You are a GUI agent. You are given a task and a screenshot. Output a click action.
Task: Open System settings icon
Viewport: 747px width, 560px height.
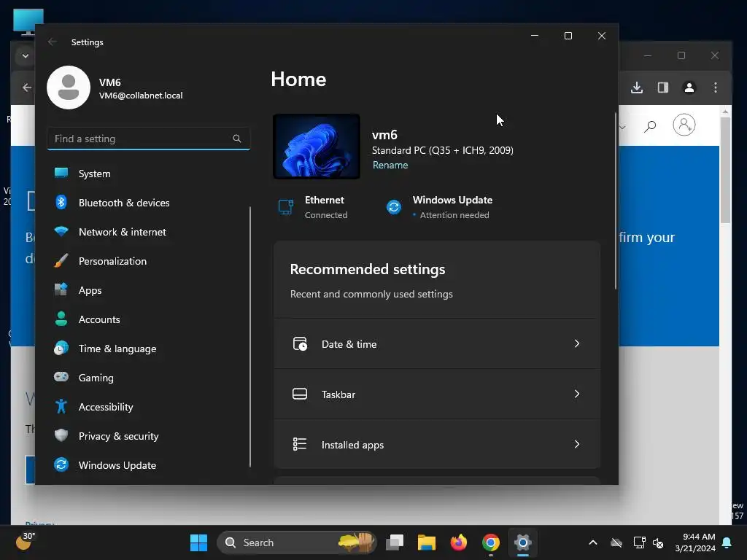pos(61,173)
